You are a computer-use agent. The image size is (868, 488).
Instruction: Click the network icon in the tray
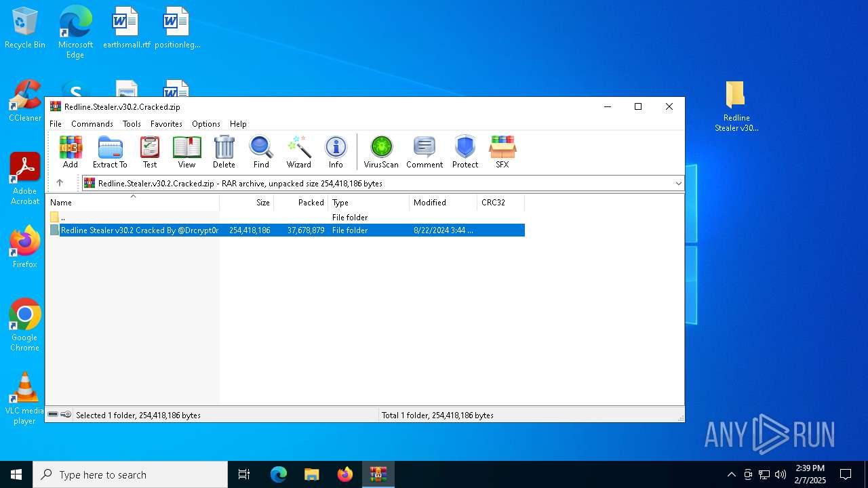764,474
